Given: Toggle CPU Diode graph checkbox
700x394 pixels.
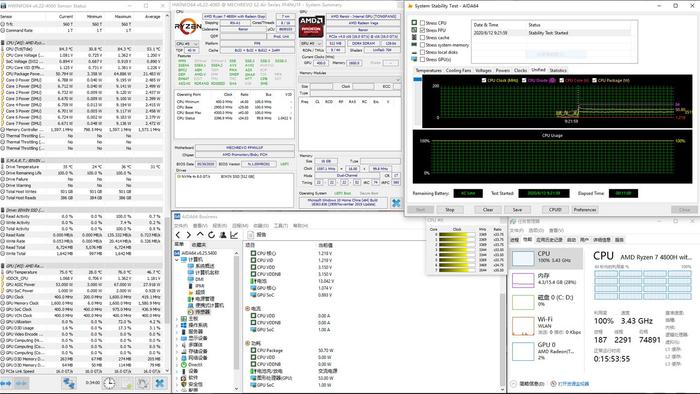Looking at the screenshot, I should coord(524,80).
